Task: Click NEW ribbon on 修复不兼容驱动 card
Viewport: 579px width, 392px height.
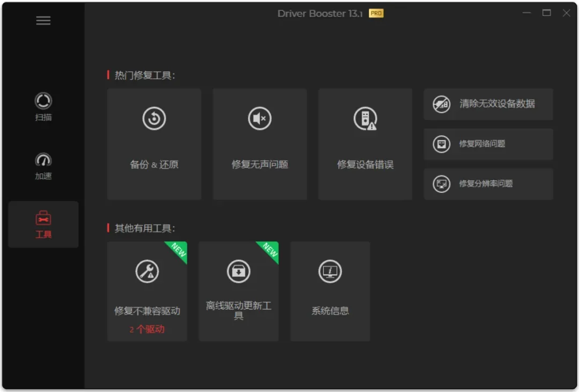Action: pyautogui.click(x=179, y=250)
